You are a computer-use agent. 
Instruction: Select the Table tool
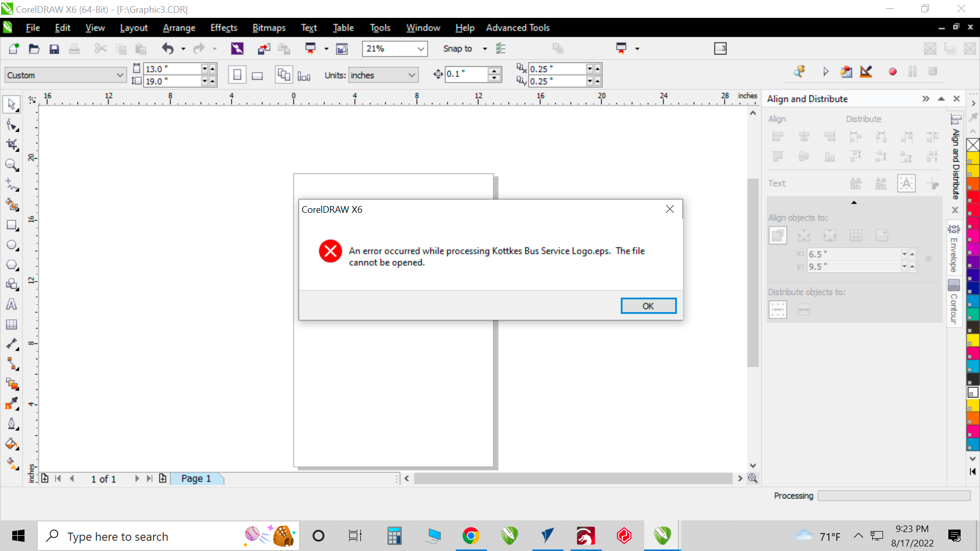[x=11, y=324]
